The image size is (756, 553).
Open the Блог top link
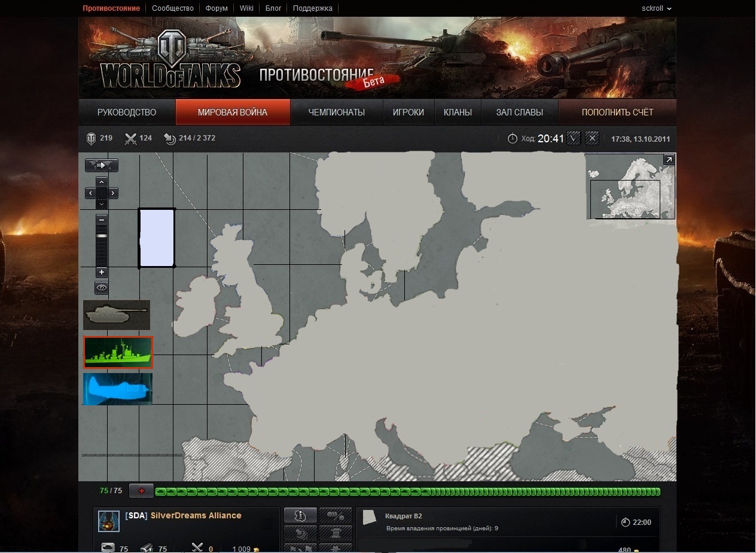click(x=273, y=8)
